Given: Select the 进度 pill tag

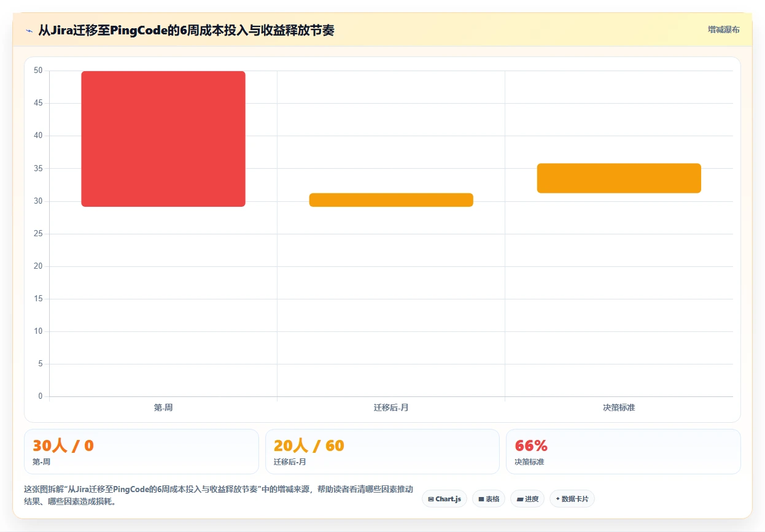Looking at the screenshot, I should click(x=527, y=499).
